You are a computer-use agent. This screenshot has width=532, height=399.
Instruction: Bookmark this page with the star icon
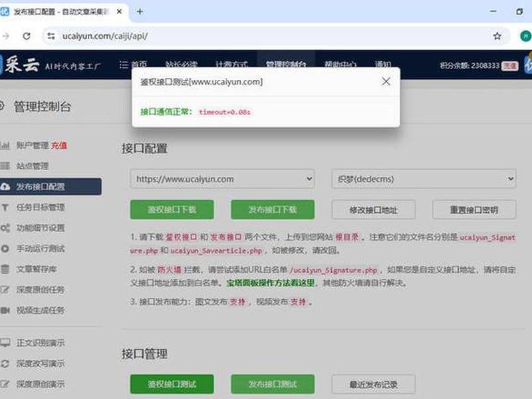tap(497, 36)
